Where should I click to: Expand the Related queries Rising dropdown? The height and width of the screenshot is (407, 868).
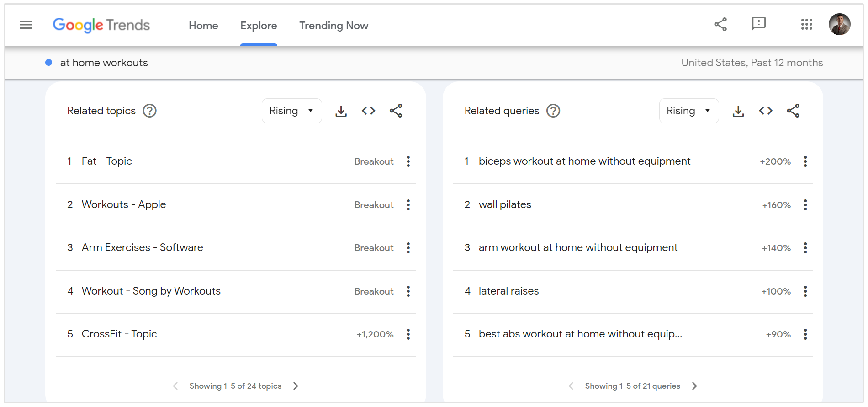coord(688,111)
